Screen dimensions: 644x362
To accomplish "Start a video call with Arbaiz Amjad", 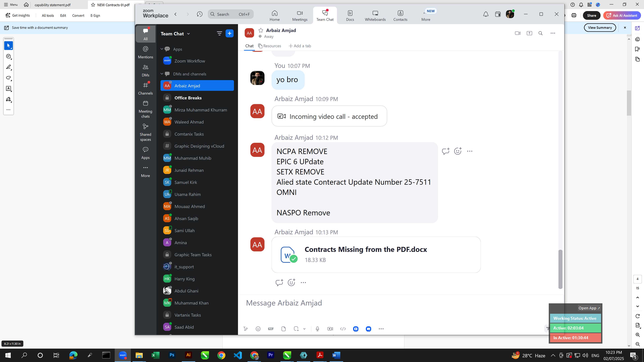I will click(518, 33).
